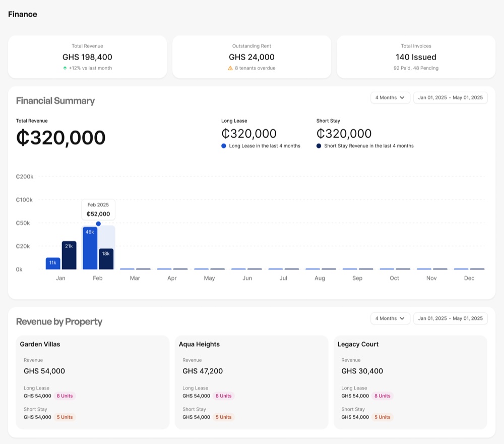Click the ₵50k y-axis label
504x444 pixels.
point(23,223)
